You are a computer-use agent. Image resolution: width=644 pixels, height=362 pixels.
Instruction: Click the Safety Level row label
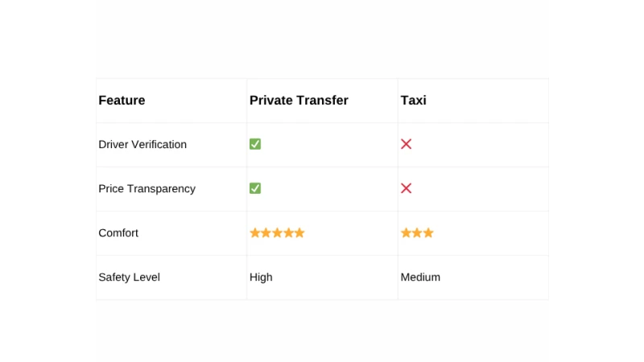(129, 278)
